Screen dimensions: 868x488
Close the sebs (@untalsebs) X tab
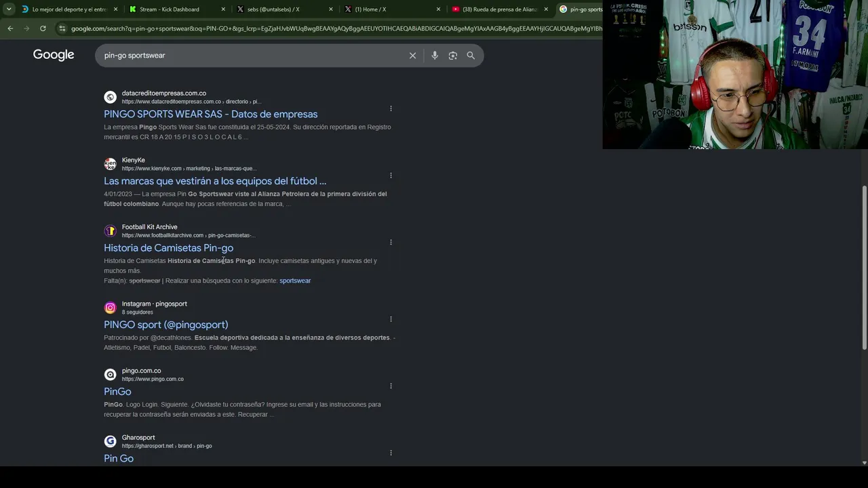[x=331, y=9]
